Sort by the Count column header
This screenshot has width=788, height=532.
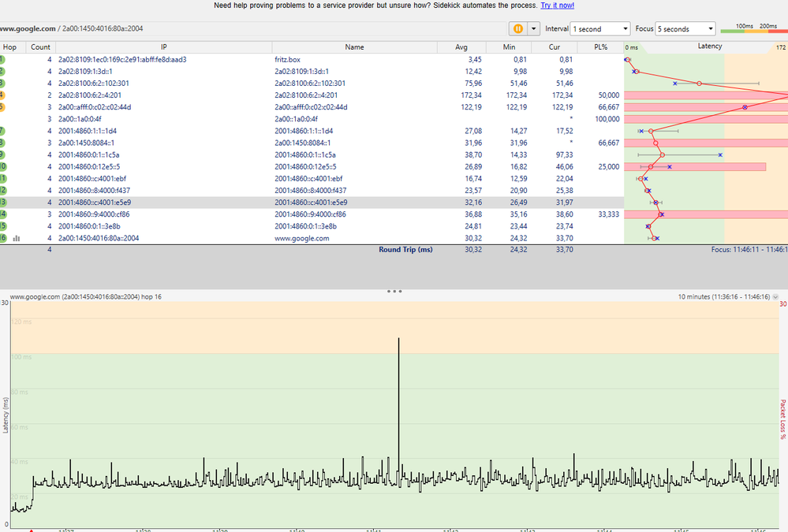tap(40, 47)
